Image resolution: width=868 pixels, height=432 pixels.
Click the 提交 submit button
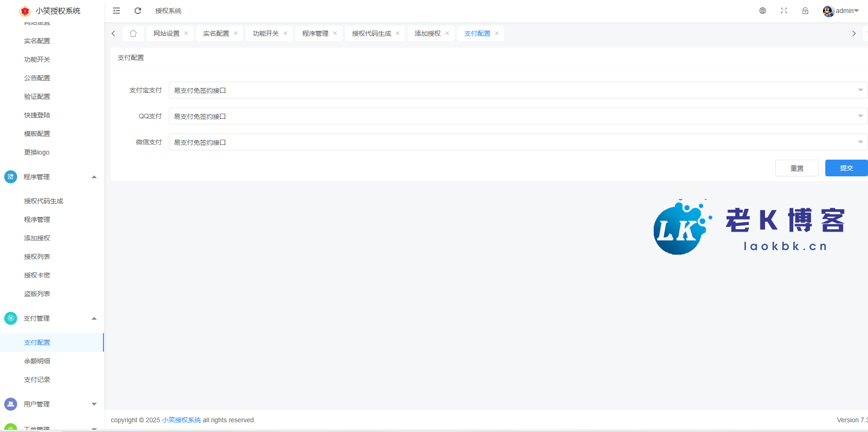coord(847,168)
